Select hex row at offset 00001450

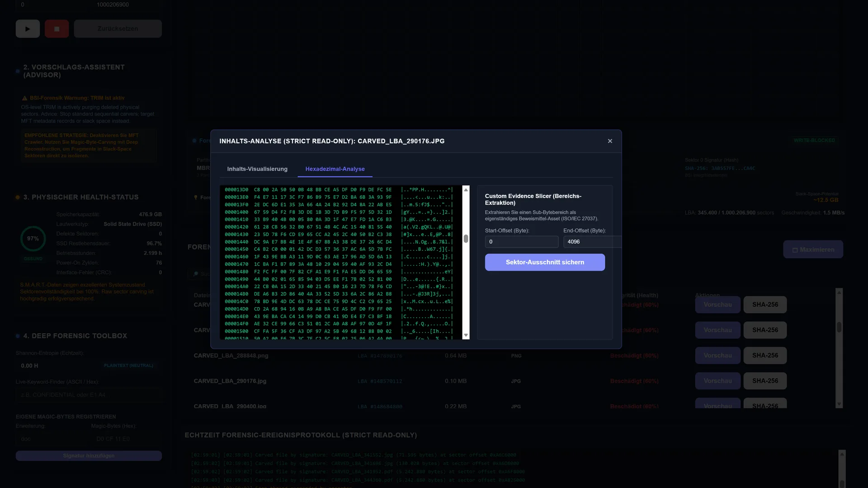pyautogui.click(x=339, y=249)
